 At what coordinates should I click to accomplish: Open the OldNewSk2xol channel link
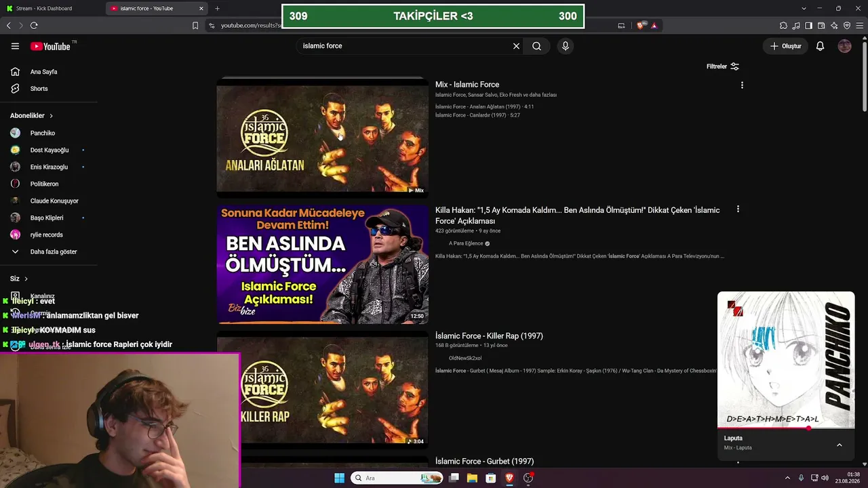pyautogui.click(x=465, y=358)
